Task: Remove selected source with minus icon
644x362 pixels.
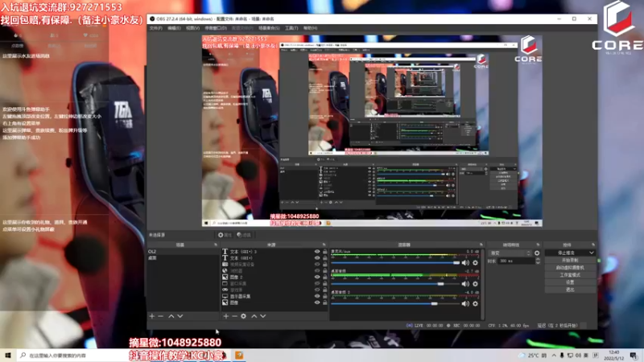Action: pyautogui.click(x=234, y=316)
